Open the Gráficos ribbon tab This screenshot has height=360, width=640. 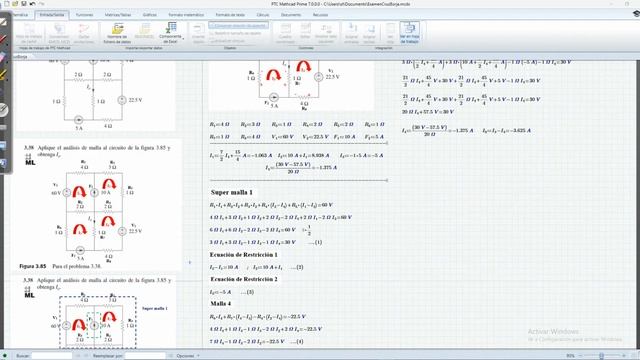[x=149, y=15]
